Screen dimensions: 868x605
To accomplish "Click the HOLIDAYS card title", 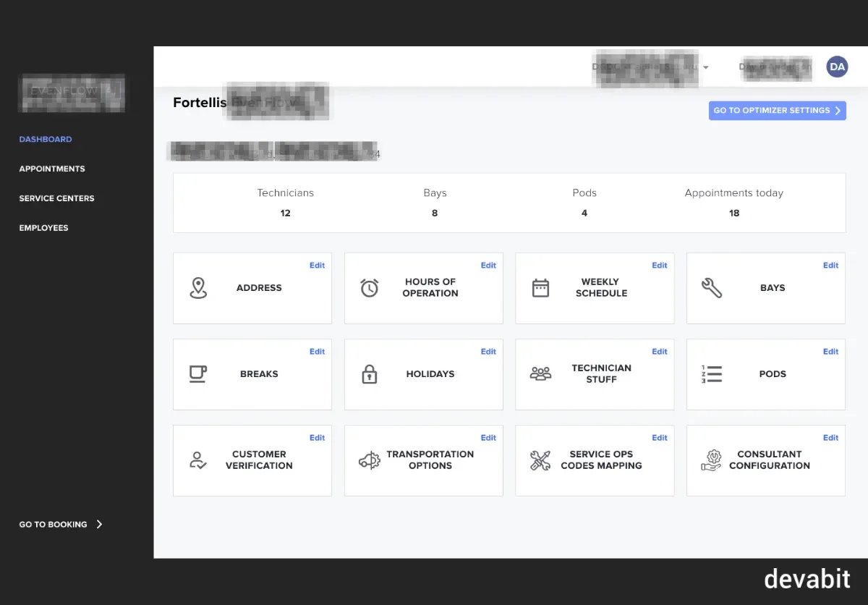I will coord(430,374).
